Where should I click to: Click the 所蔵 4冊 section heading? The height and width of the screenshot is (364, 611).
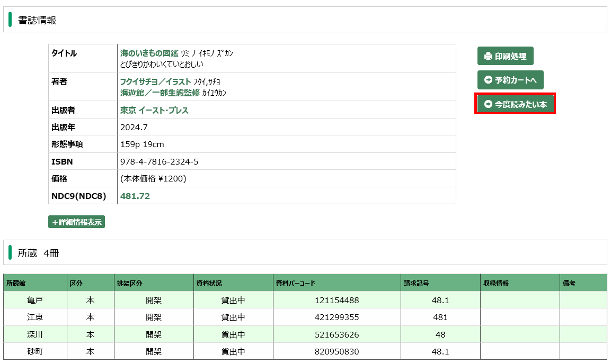38,253
